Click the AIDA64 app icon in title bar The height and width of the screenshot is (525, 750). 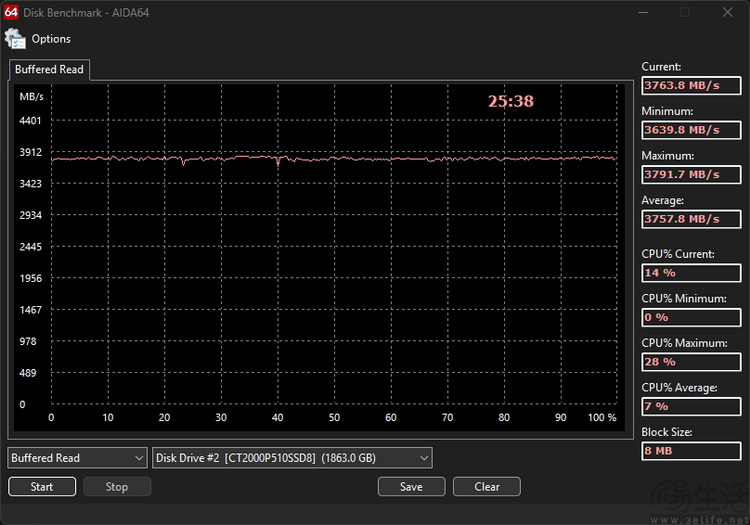tap(11, 12)
